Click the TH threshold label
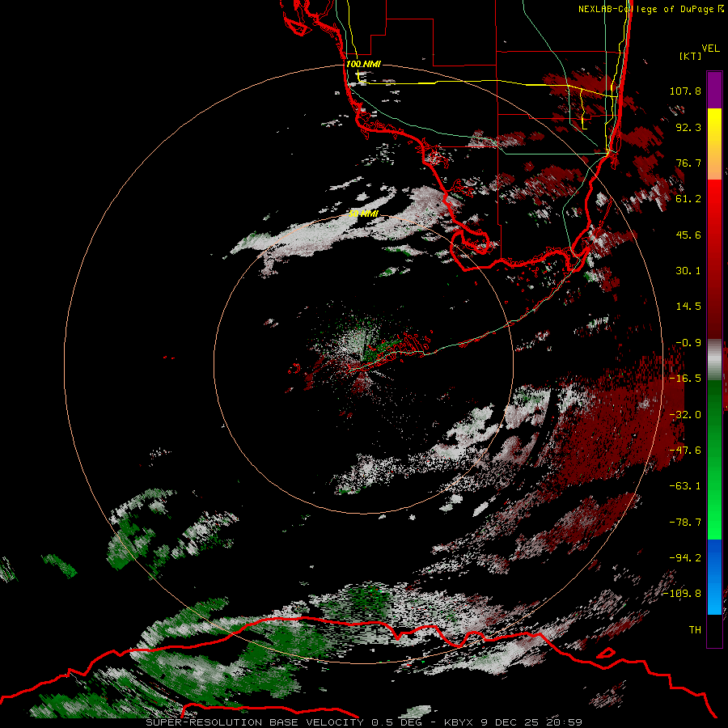Image resolution: width=728 pixels, height=728 pixels. [695, 630]
